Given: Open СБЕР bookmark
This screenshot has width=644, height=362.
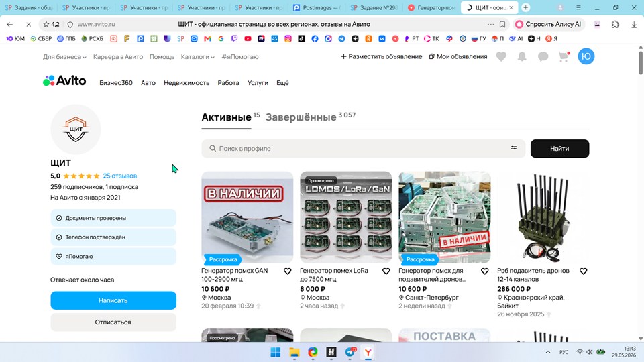Looking at the screenshot, I should point(41,39).
